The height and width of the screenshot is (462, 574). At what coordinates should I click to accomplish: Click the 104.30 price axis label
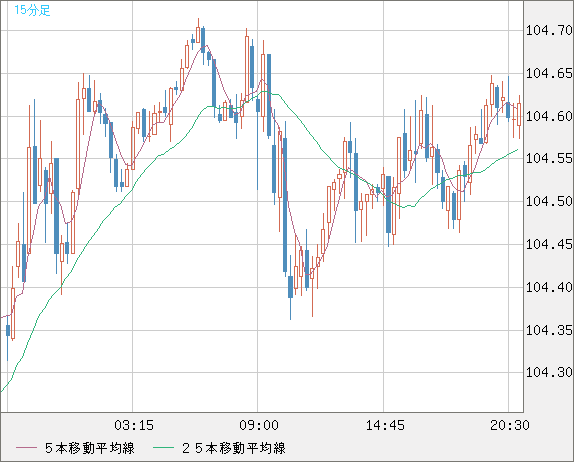(549, 373)
